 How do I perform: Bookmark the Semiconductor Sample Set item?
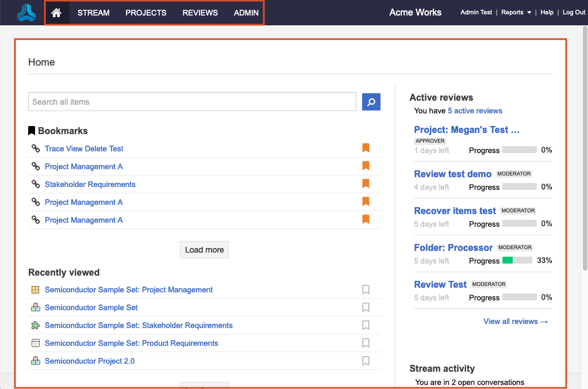(366, 308)
